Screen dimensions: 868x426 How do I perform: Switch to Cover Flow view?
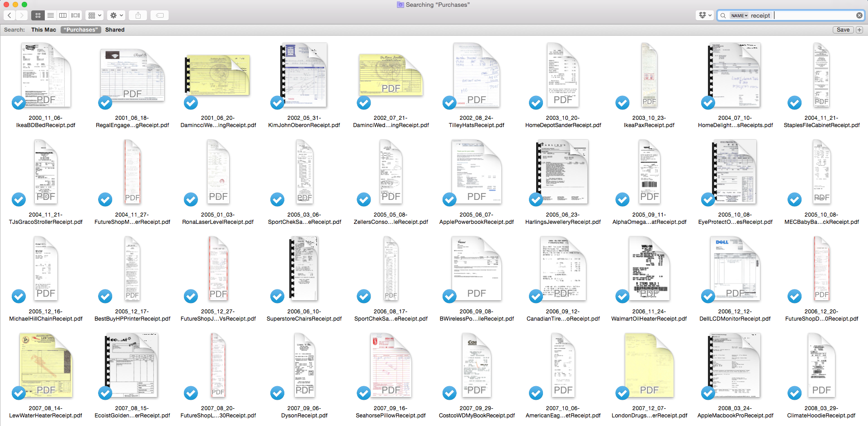pos(75,15)
